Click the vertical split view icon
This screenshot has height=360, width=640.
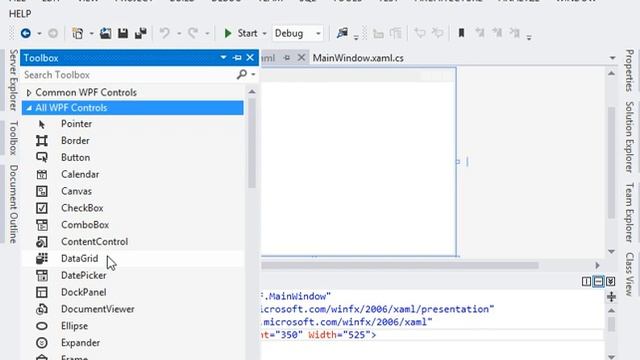pos(586,282)
